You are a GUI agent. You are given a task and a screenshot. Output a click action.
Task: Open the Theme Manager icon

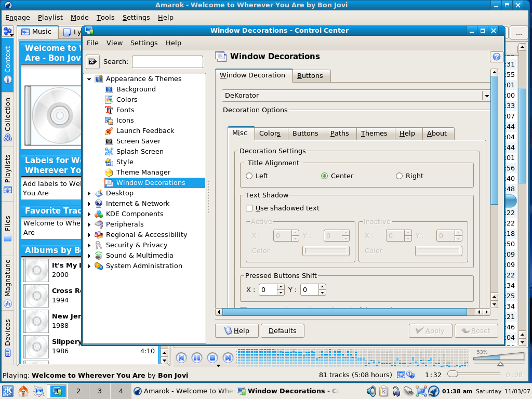[109, 172]
